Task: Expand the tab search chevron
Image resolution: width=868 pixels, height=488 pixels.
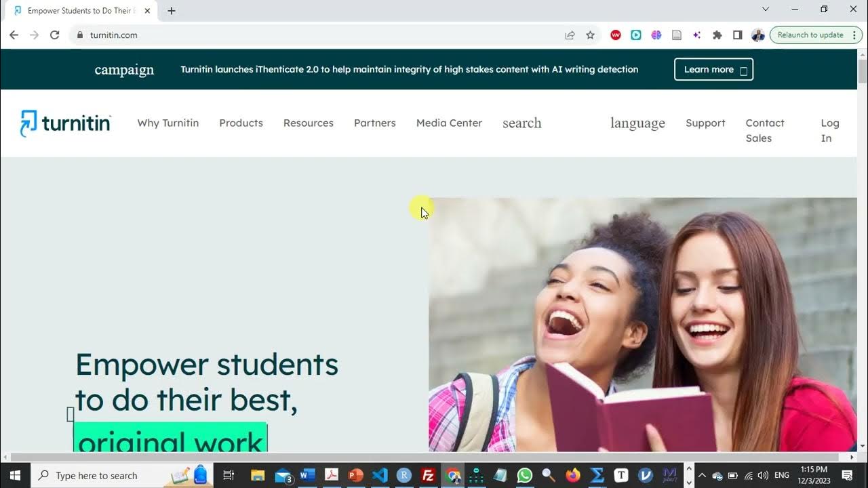Action: (x=766, y=9)
